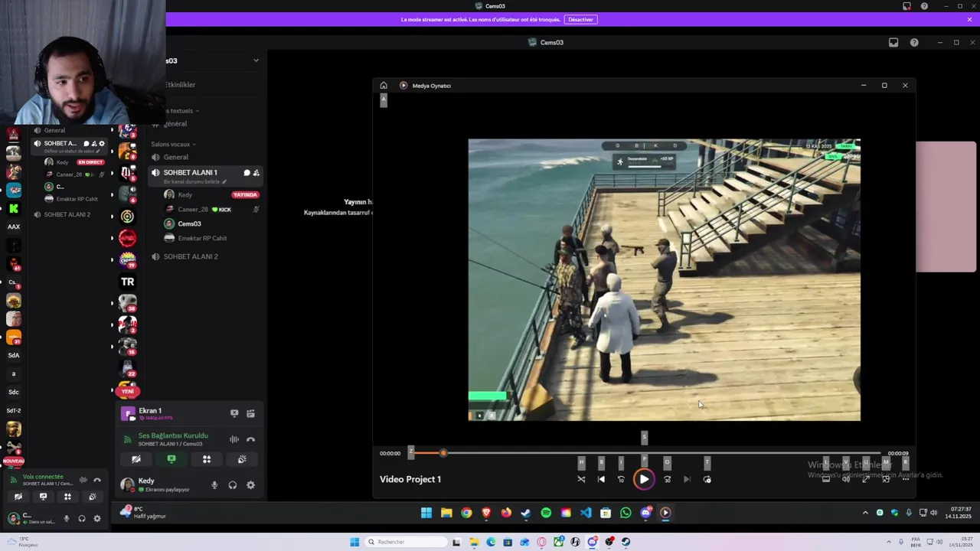Image resolution: width=980 pixels, height=551 pixels.
Task: Deafen with Kedy's headphone icon
Action: [x=232, y=484]
